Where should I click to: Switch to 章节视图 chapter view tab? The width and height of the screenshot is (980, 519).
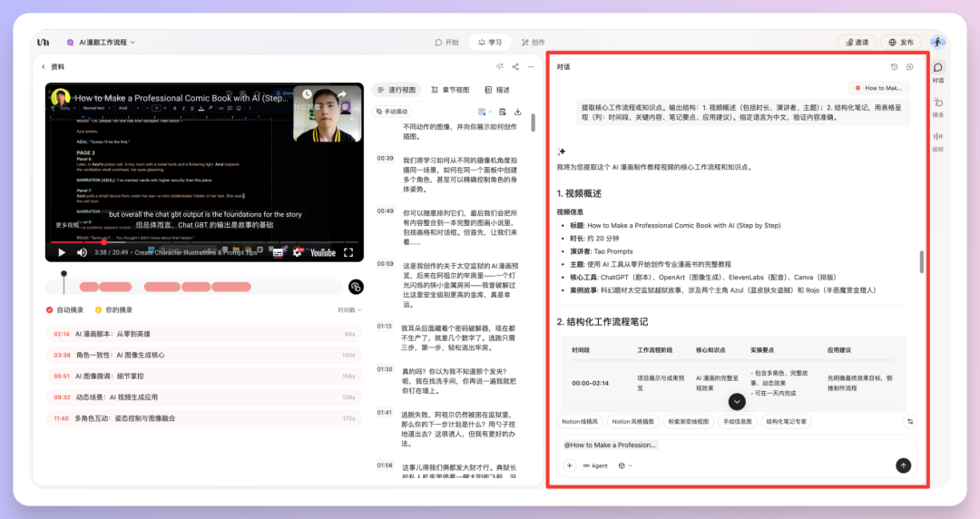(x=450, y=90)
